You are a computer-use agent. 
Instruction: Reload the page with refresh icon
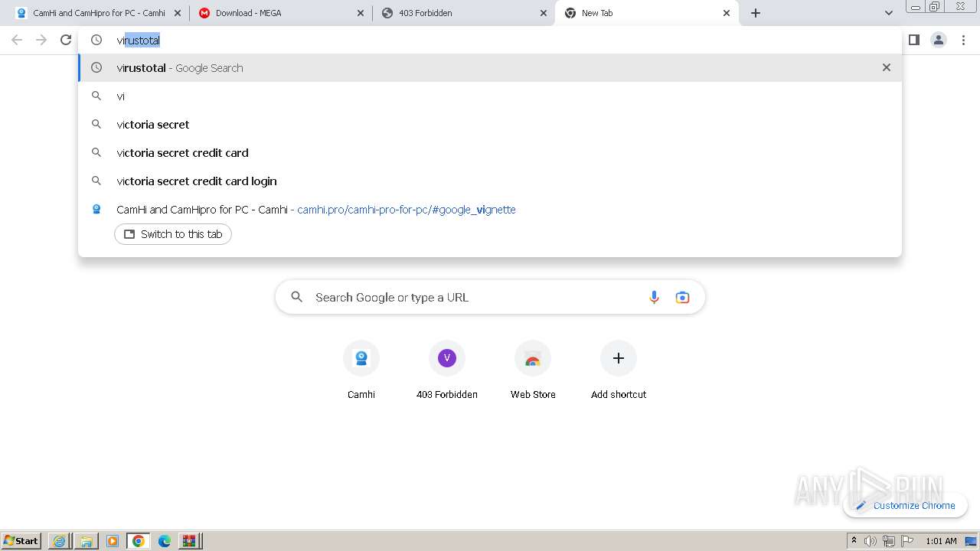pos(66,40)
